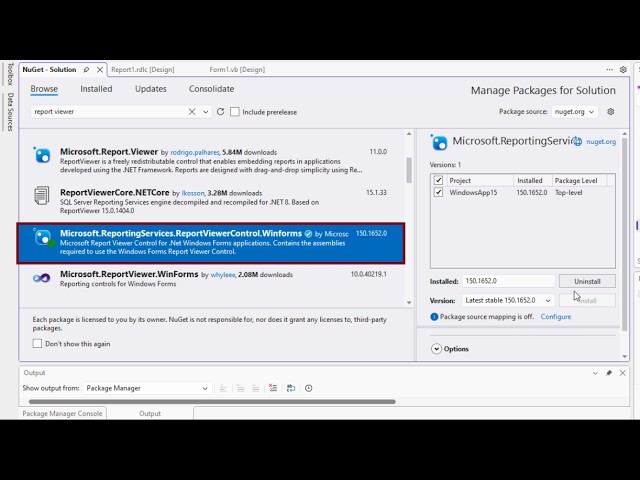This screenshot has width=640, height=480.
Task: Open the lkosson author link
Action: point(193,193)
